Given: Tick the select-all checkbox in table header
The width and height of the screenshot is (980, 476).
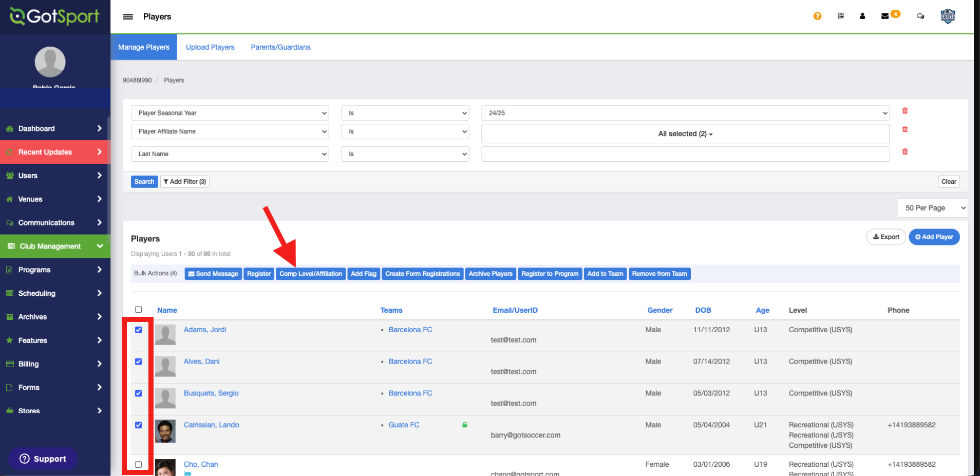Looking at the screenshot, I should (x=139, y=310).
